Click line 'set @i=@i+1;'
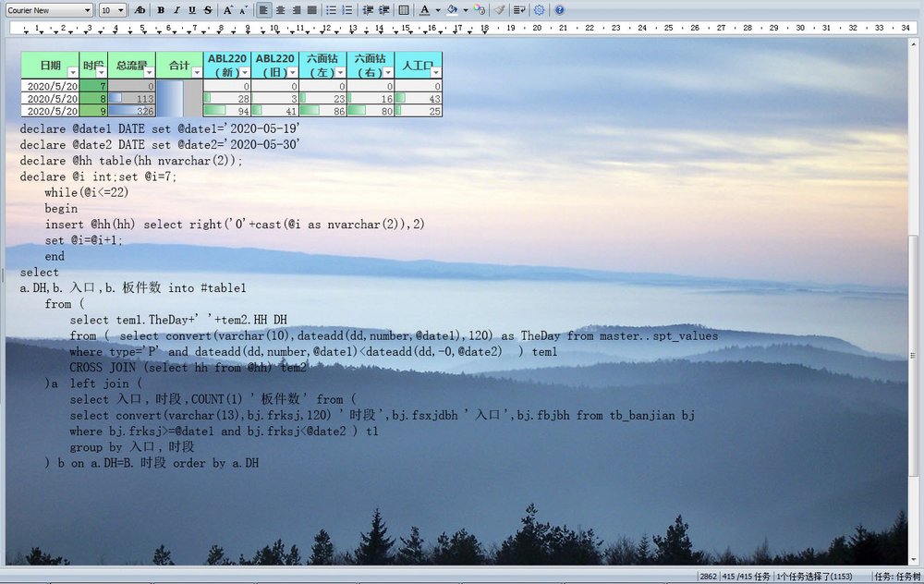This screenshot has width=924, height=584. 84,240
